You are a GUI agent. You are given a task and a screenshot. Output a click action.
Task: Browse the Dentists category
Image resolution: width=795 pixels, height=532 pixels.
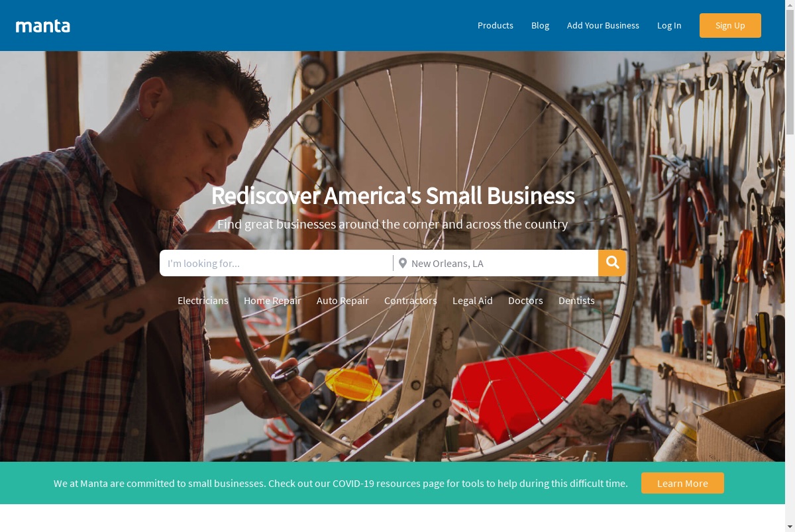tap(576, 301)
